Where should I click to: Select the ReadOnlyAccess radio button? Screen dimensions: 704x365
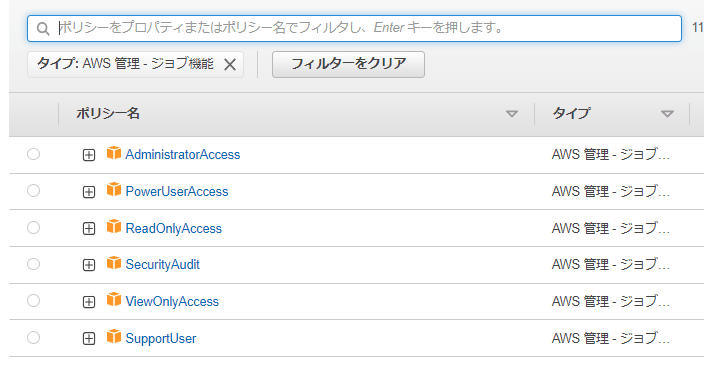pyautogui.click(x=33, y=228)
